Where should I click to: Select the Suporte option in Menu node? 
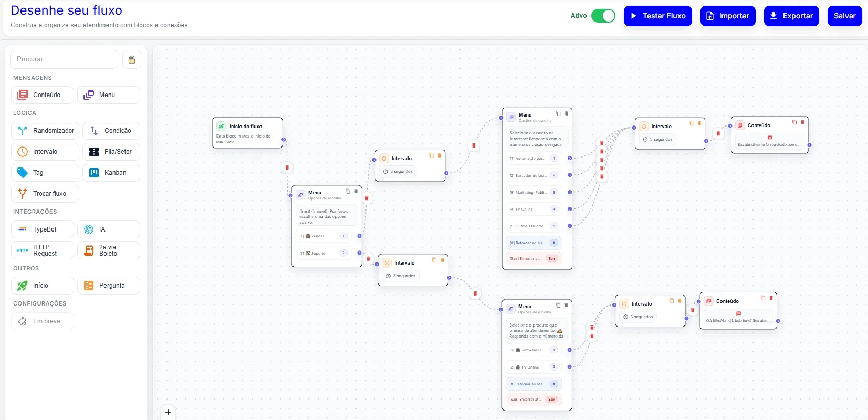(x=324, y=253)
